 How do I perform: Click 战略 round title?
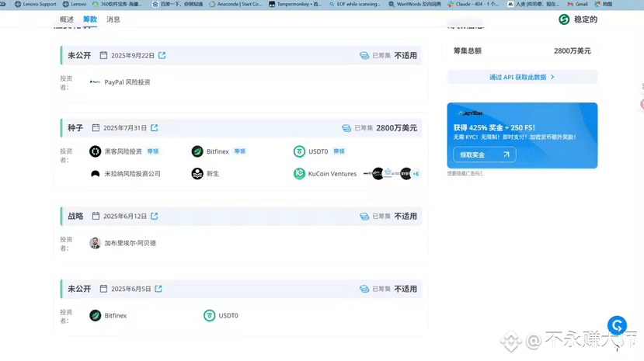tap(75, 216)
